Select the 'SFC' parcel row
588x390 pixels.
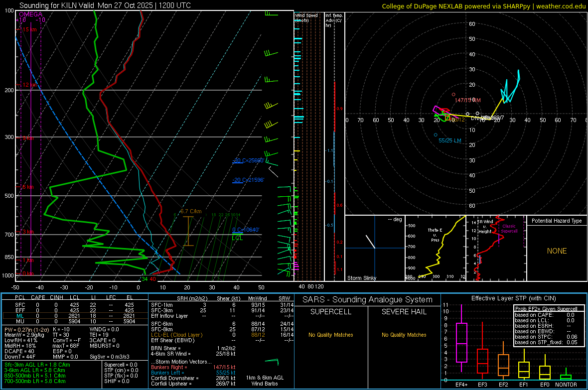(74, 305)
